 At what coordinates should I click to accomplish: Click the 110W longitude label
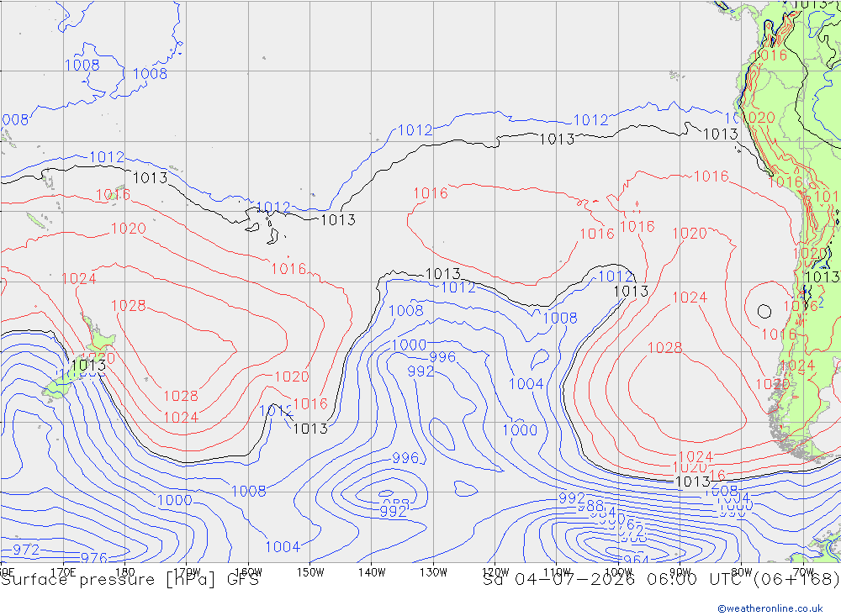[x=557, y=572]
